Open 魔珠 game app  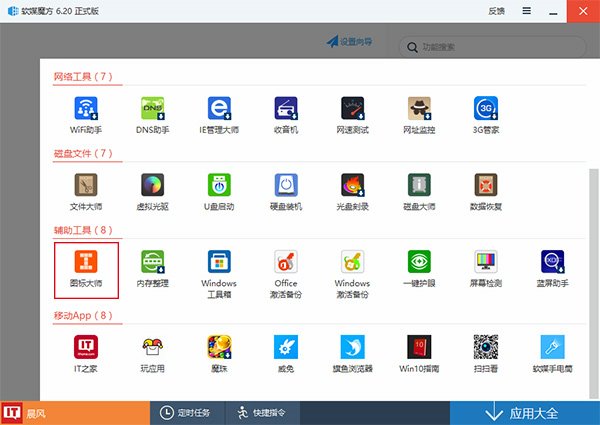point(219,354)
